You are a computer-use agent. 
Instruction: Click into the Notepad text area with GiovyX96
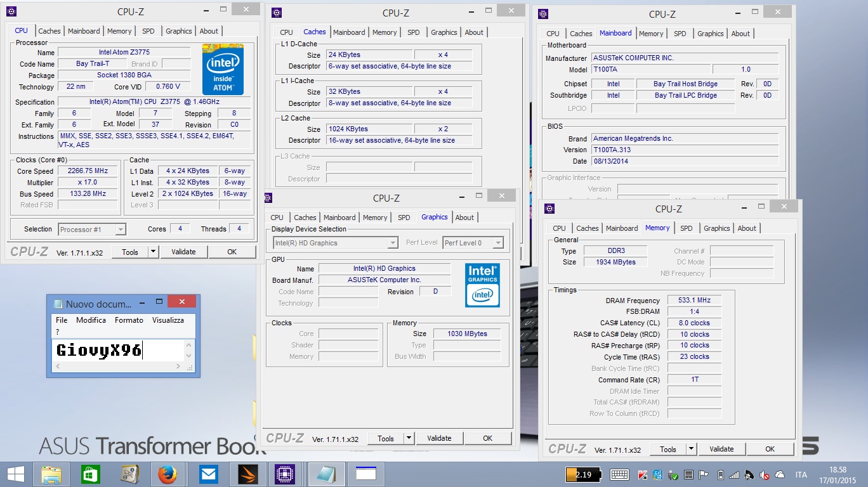(x=117, y=350)
